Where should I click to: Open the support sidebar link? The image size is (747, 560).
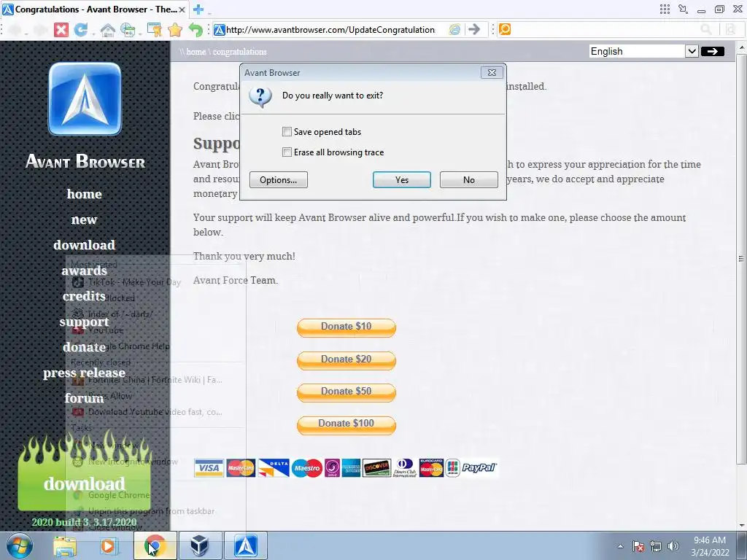click(85, 322)
